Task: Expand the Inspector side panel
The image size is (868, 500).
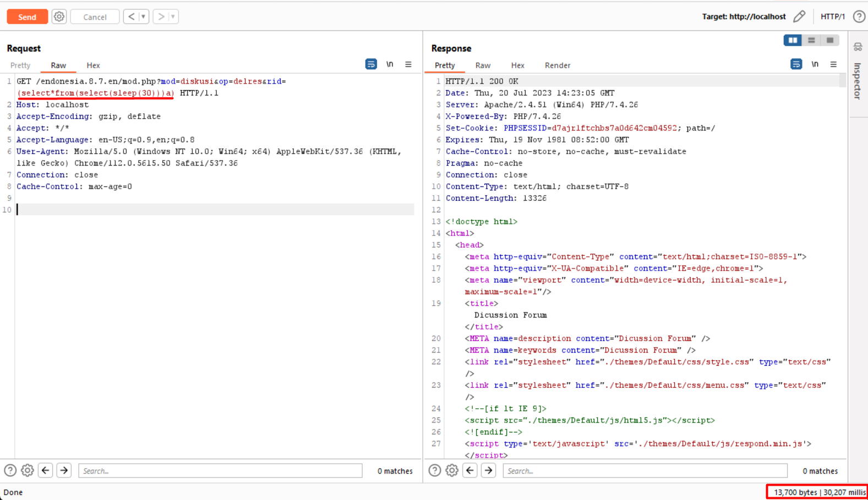Action: tap(858, 81)
